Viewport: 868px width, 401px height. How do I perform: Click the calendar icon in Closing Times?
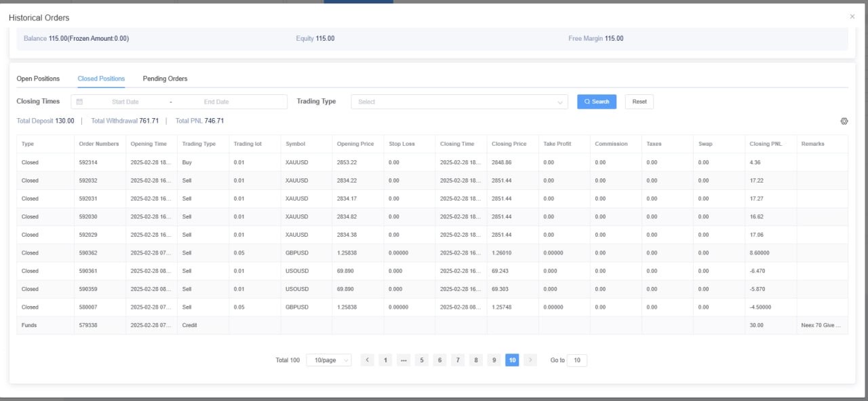[x=79, y=102]
